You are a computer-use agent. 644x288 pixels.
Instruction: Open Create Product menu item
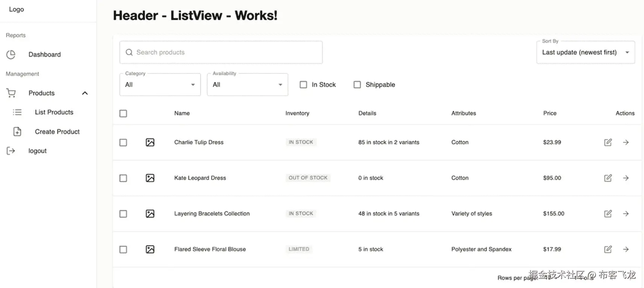click(x=57, y=132)
